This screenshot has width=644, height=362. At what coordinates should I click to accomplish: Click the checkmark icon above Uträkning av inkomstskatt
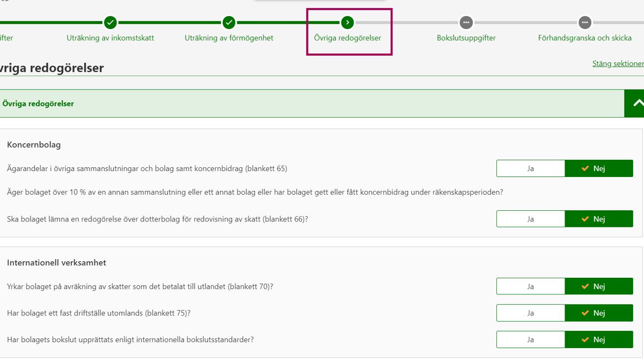pos(110,23)
